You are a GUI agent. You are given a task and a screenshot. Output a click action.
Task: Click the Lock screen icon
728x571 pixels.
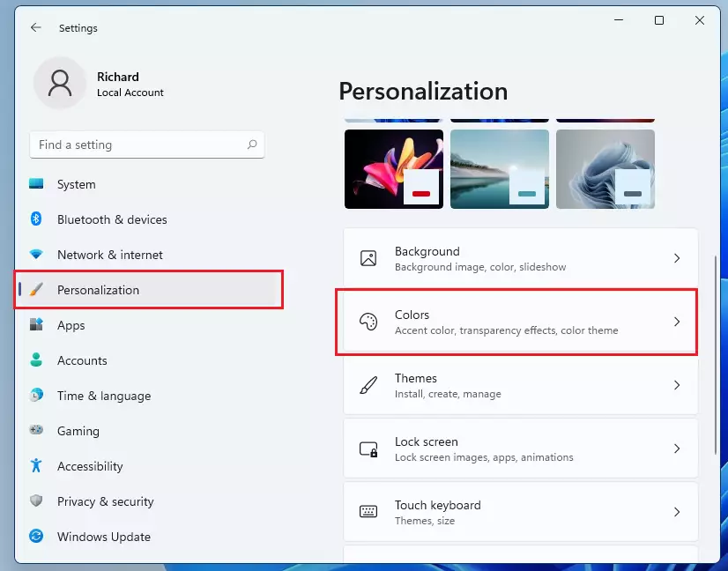(x=368, y=449)
